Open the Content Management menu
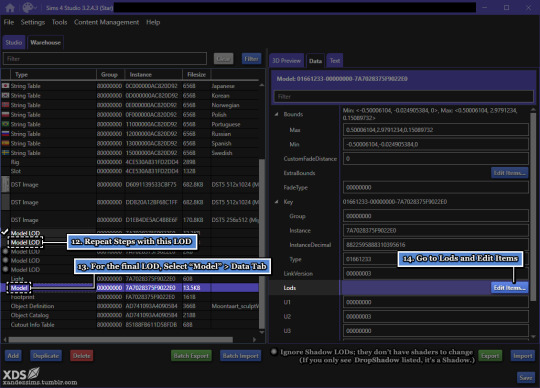This screenshot has width=540, height=388. [x=106, y=22]
